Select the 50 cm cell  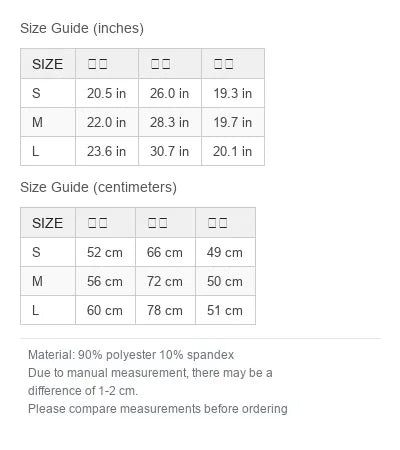coord(225,281)
